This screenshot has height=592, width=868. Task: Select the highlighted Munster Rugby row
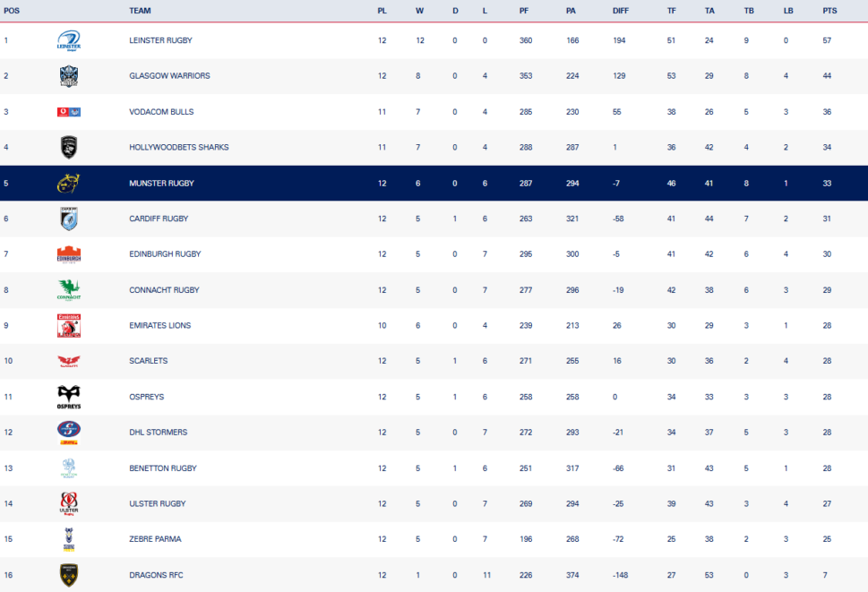pyautogui.click(x=434, y=183)
